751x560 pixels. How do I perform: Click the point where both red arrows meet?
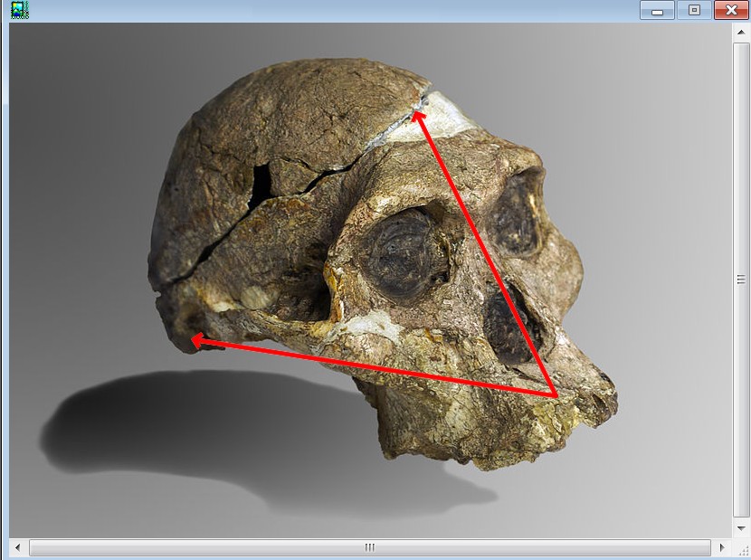(x=554, y=395)
